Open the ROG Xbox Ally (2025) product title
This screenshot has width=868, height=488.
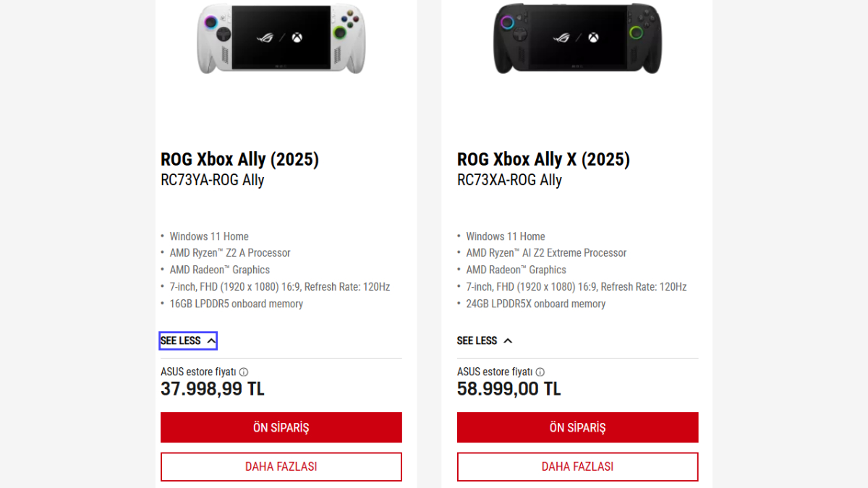(x=239, y=159)
